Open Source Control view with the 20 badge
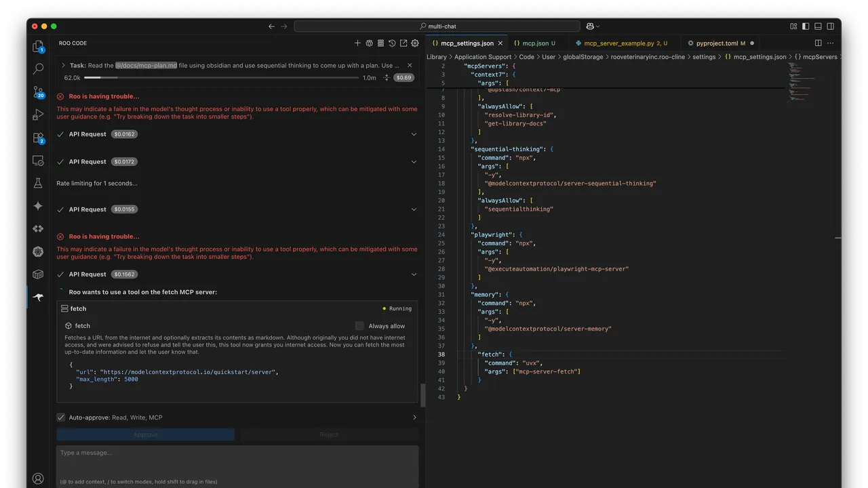 (38, 91)
